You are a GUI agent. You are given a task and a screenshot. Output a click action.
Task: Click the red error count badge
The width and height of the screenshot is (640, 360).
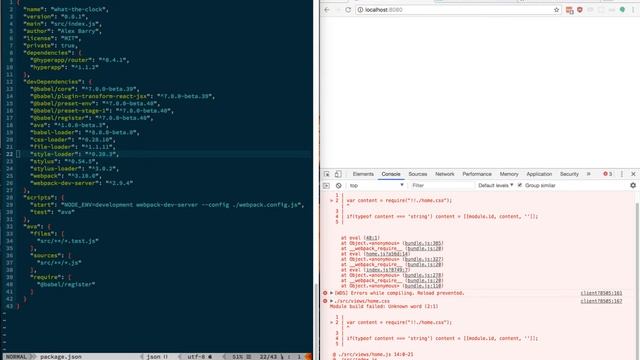[608, 174]
